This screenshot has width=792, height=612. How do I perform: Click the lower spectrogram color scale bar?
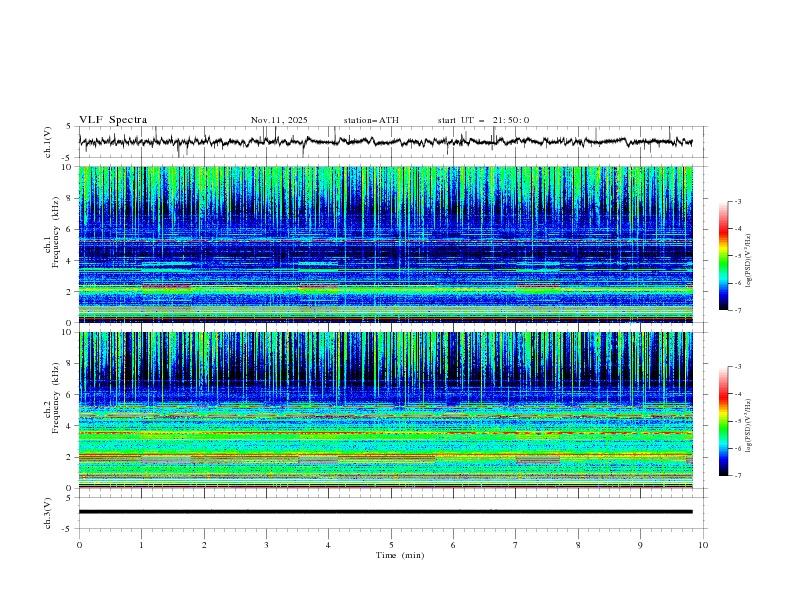pos(723,421)
